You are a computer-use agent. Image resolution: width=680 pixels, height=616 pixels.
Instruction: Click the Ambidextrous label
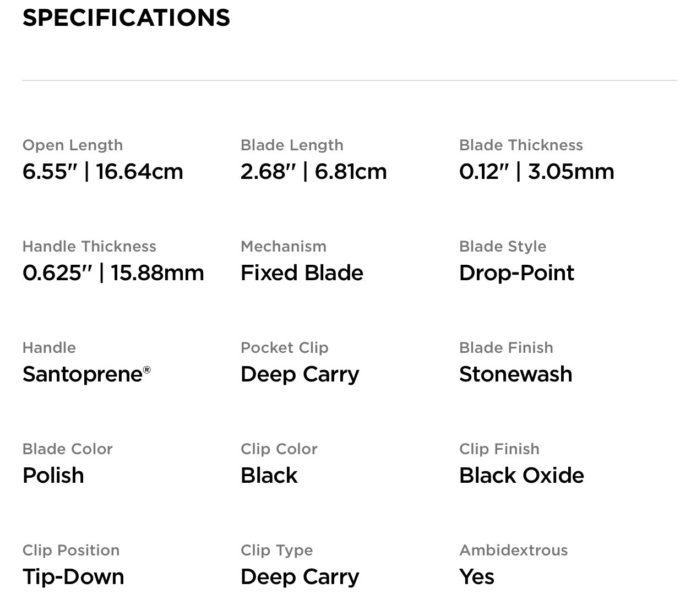click(x=513, y=550)
